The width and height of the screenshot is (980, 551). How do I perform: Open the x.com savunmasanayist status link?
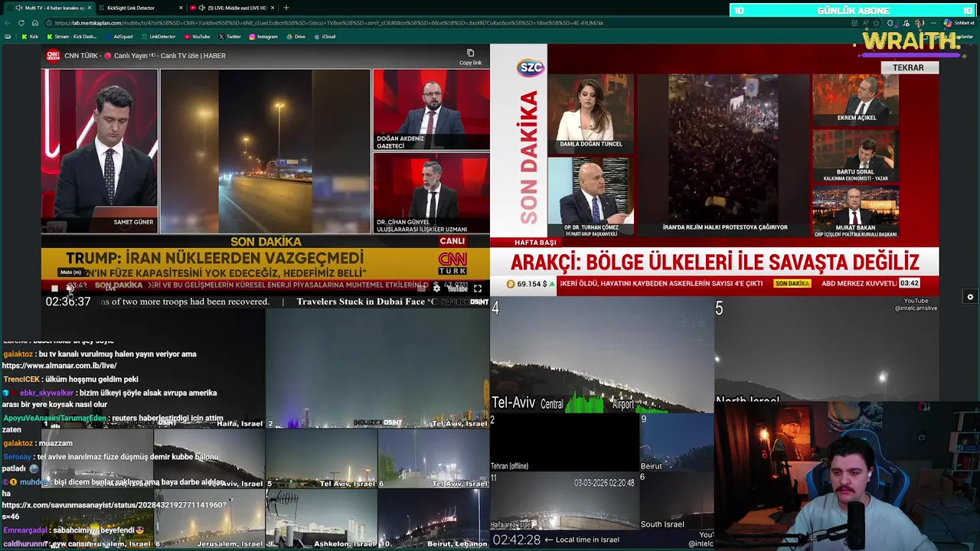(114, 505)
